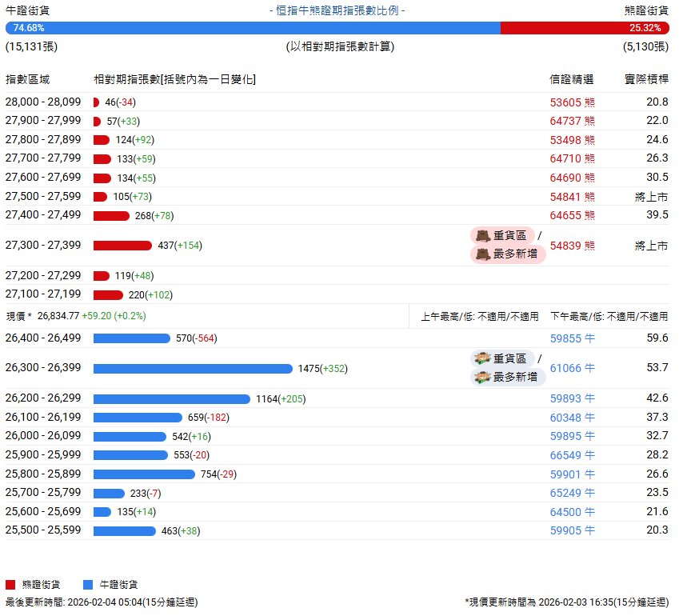Open bear warrant link 64690 熊

[572, 178]
